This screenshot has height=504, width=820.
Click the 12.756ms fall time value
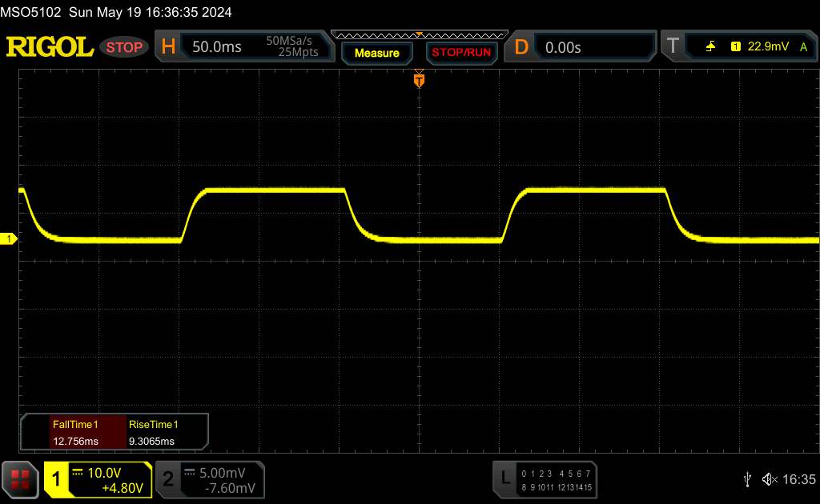tap(75, 442)
